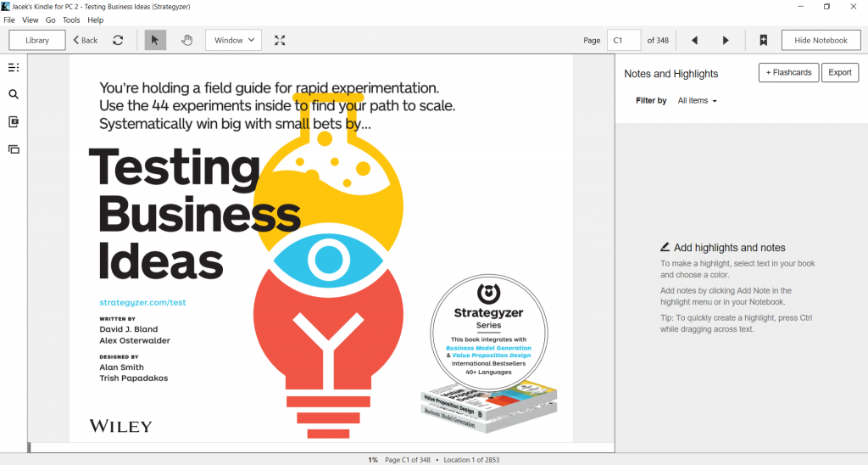The width and height of the screenshot is (868, 465).
Task: Open the File menu
Action: click(9, 20)
